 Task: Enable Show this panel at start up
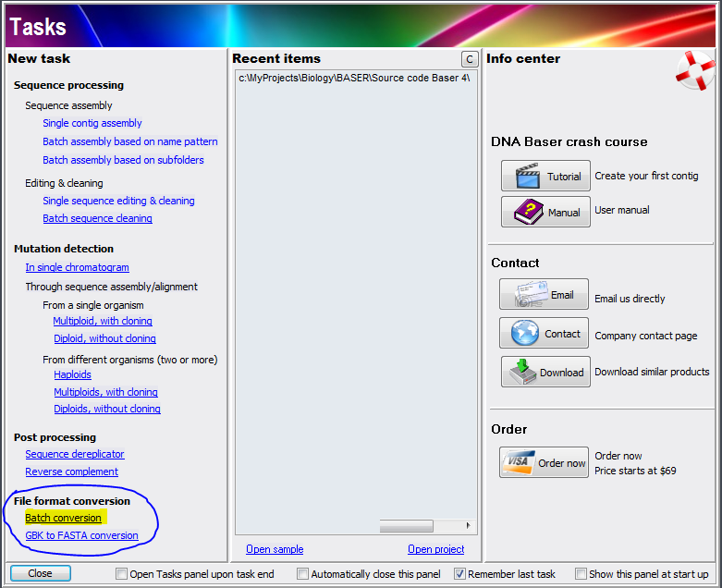tap(581, 574)
